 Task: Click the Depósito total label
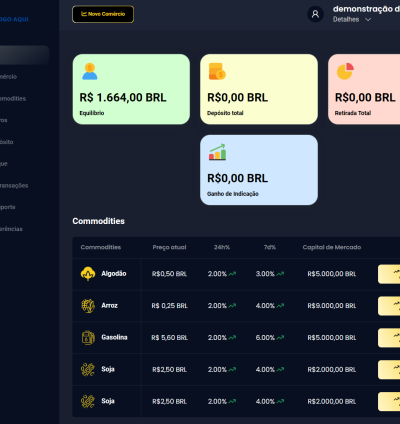pyautogui.click(x=225, y=113)
